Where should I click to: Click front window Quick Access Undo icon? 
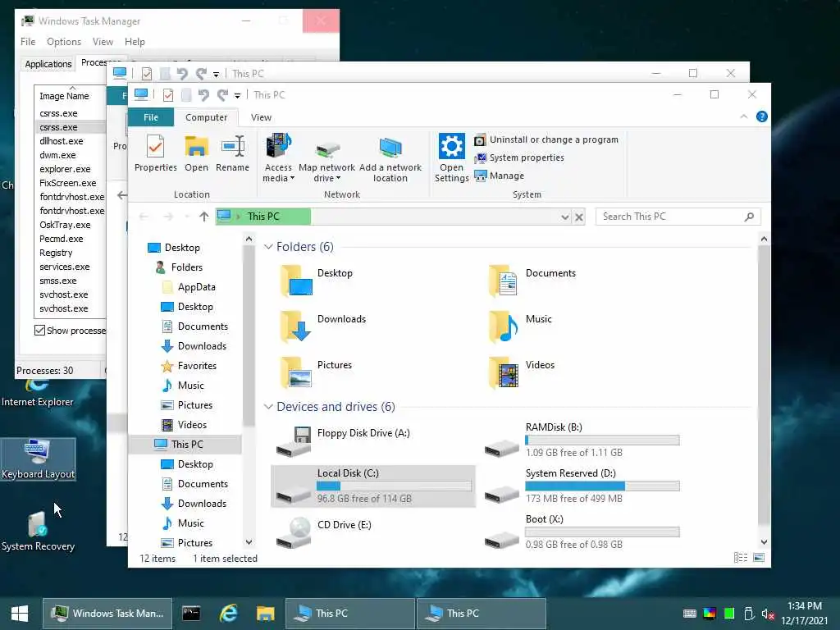tap(203, 95)
